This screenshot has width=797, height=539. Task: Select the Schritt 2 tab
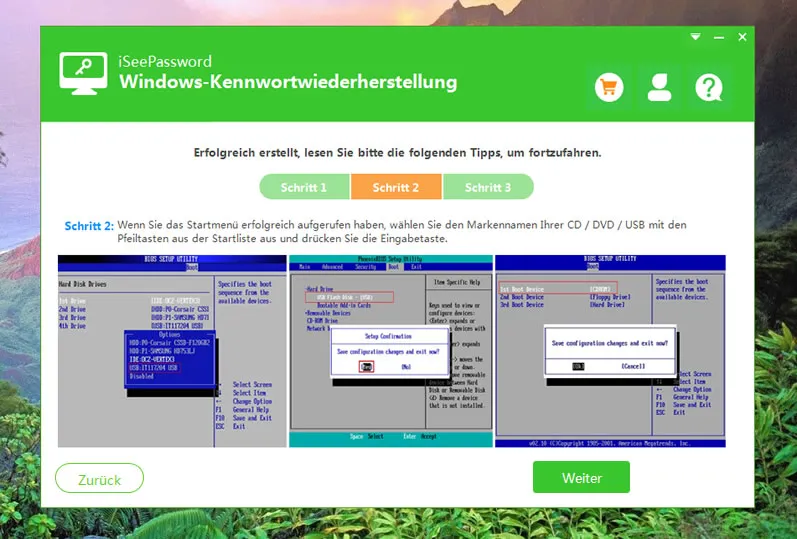click(x=396, y=187)
